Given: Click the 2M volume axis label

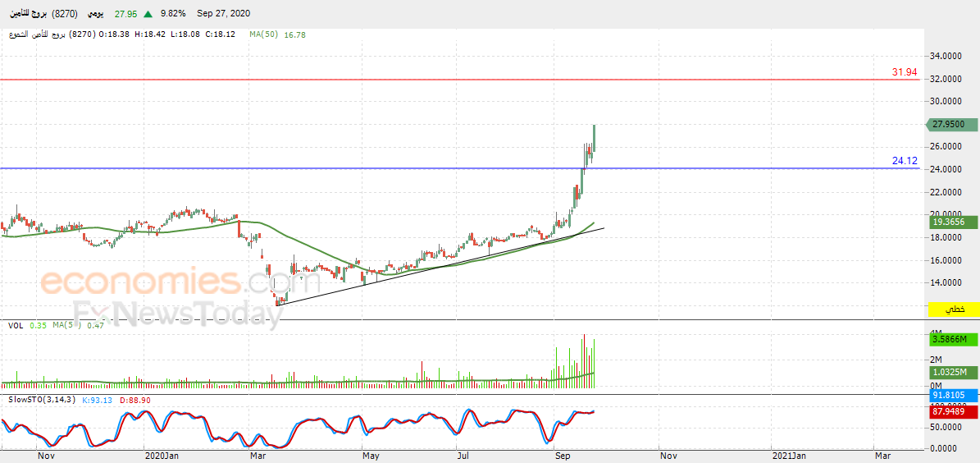Looking at the screenshot, I should [936, 359].
